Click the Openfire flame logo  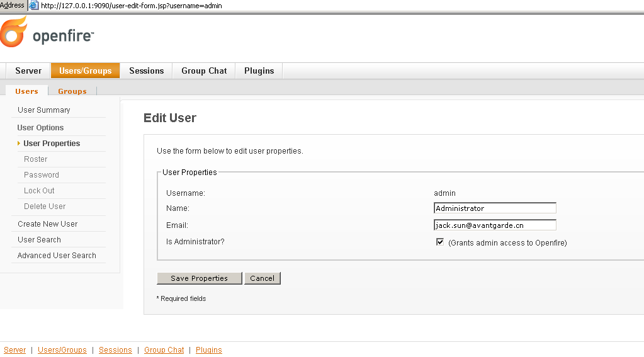point(13,31)
